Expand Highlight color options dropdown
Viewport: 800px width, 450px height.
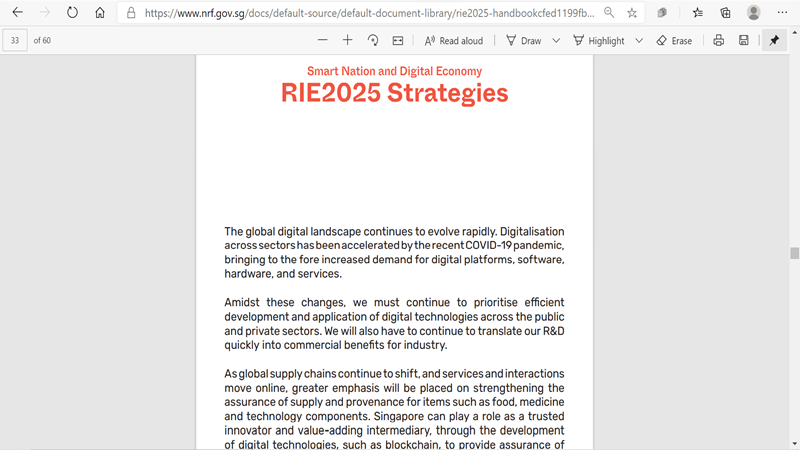tap(639, 40)
